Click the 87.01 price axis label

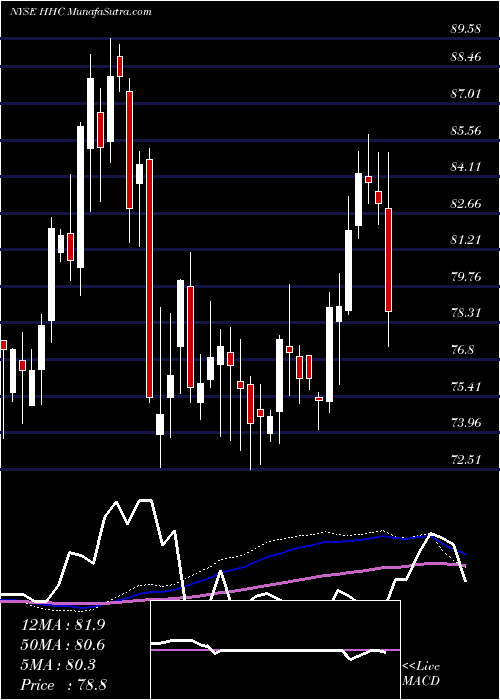[465, 94]
